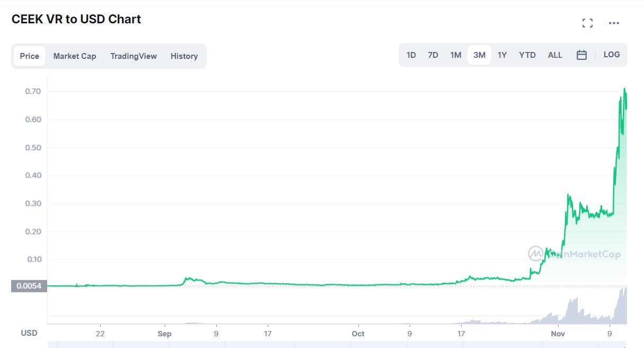
Task: Click the 0.10 y-axis label
Action: (33, 259)
